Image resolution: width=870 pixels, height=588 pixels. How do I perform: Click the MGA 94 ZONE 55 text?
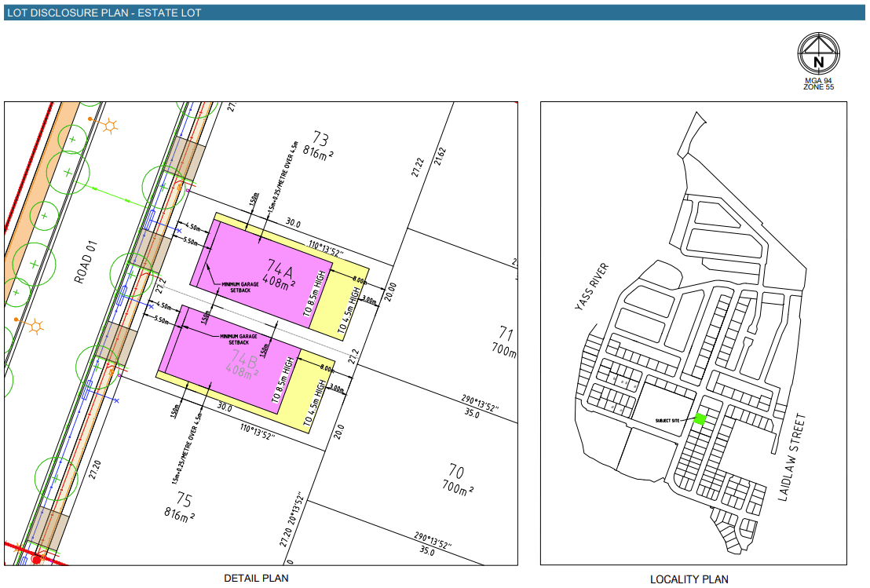[x=818, y=84]
